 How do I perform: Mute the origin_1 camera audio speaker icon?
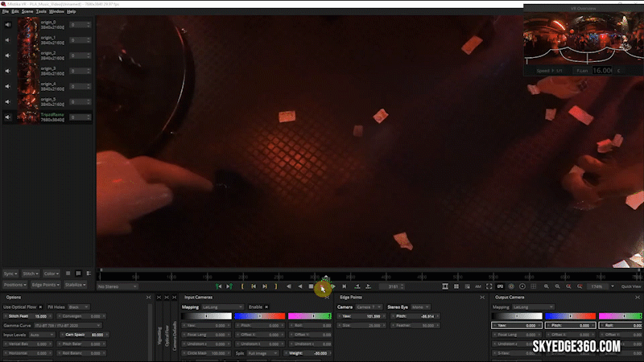pos(8,40)
